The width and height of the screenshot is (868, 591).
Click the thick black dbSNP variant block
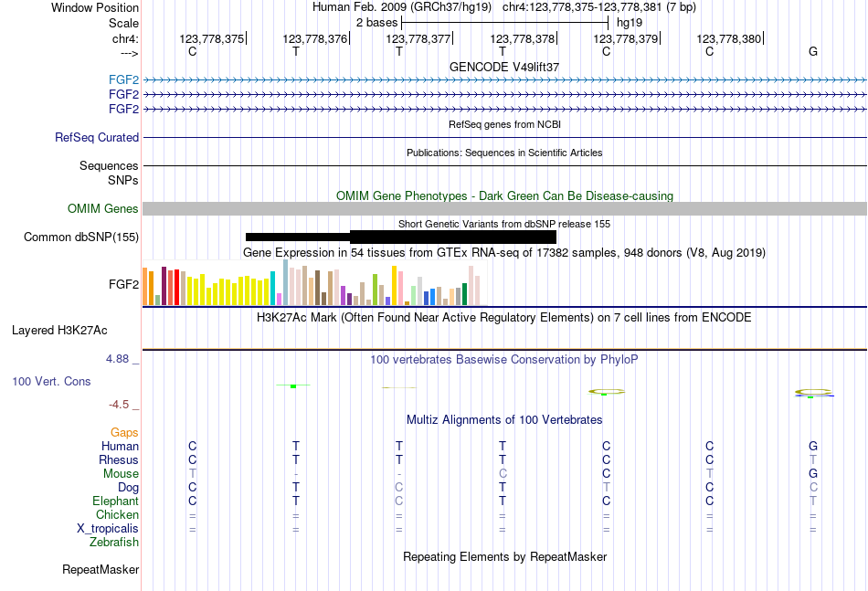[453, 237]
